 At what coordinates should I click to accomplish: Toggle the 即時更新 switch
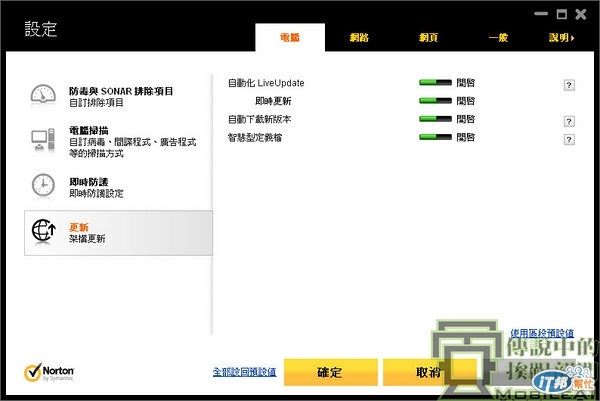(x=435, y=101)
